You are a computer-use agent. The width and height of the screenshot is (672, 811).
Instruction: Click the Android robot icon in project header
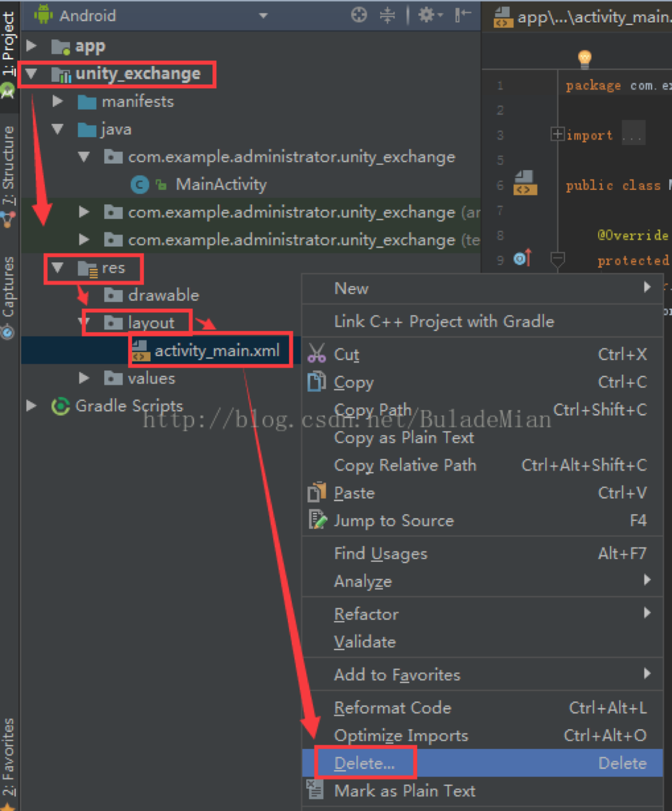(43, 15)
